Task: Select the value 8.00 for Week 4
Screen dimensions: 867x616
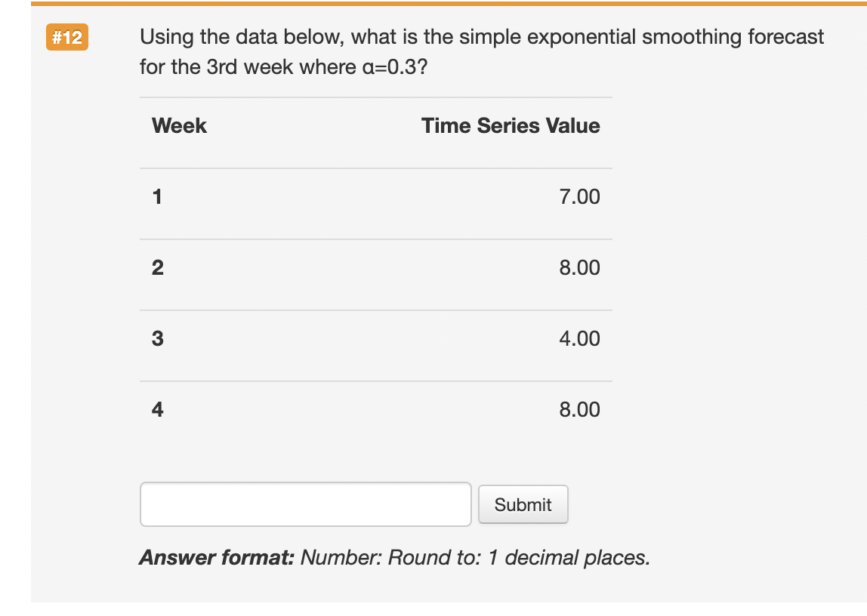Action: 580,409
